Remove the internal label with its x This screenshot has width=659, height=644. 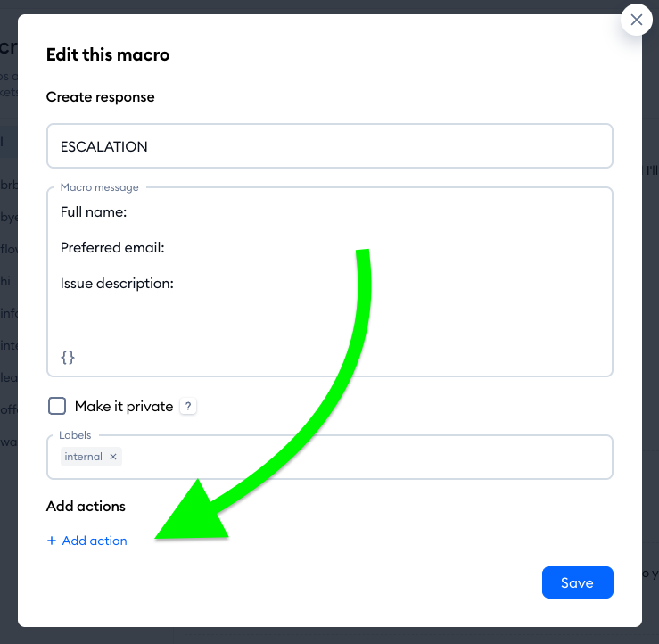coord(113,457)
